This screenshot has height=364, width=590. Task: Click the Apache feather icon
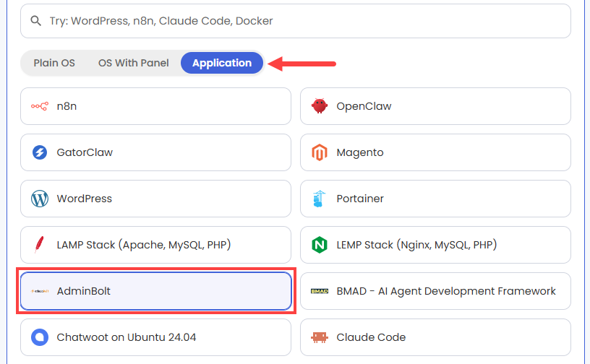click(x=39, y=245)
